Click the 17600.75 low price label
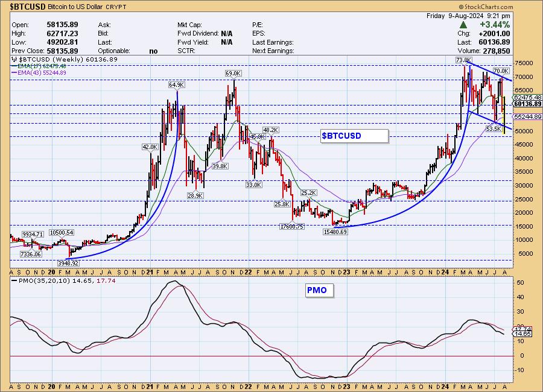This screenshot has height=392, width=543. (292, 227)
